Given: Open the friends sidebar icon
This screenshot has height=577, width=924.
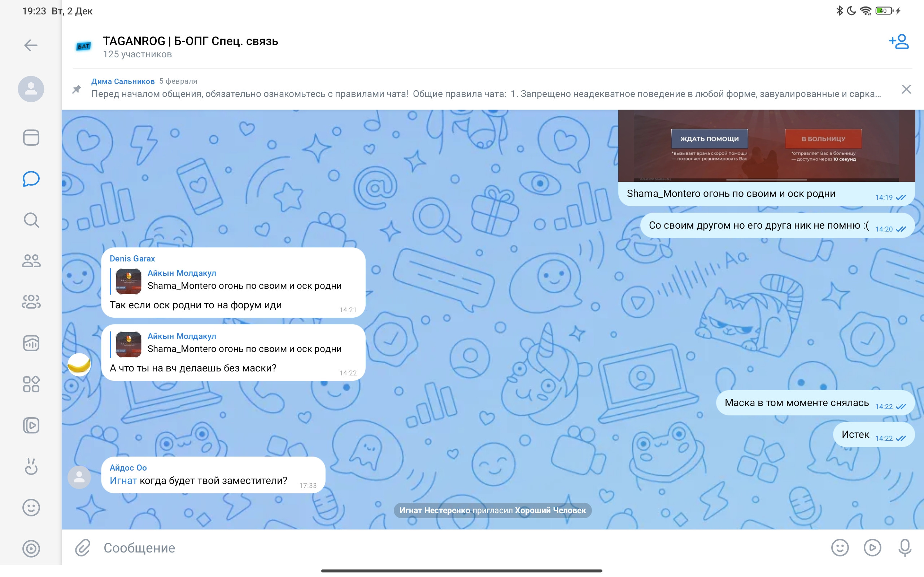Looking at the screenshot, I should pyautogui.click(x=31, y=261).
